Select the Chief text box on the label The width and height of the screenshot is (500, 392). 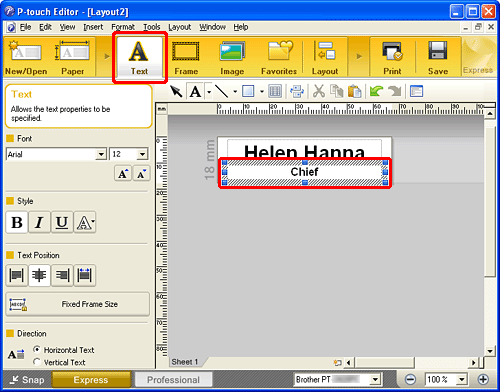(305, 172)
